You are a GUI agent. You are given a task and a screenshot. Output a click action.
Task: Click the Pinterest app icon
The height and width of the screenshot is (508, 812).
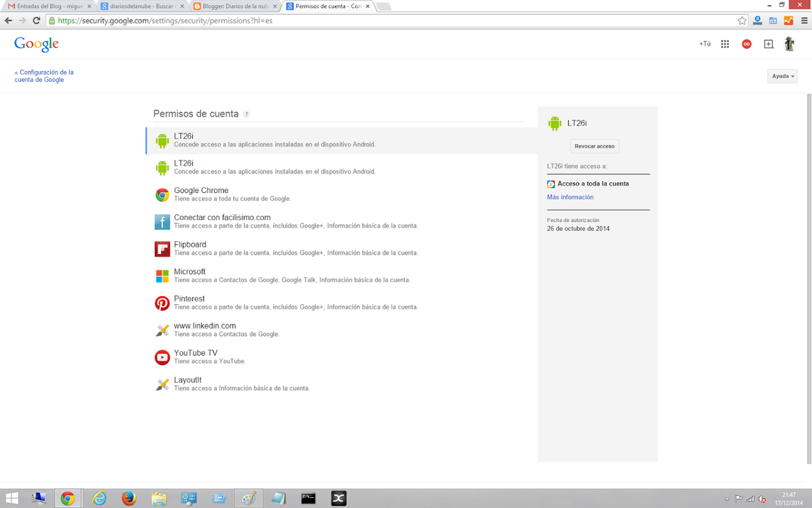pos(162,303)
